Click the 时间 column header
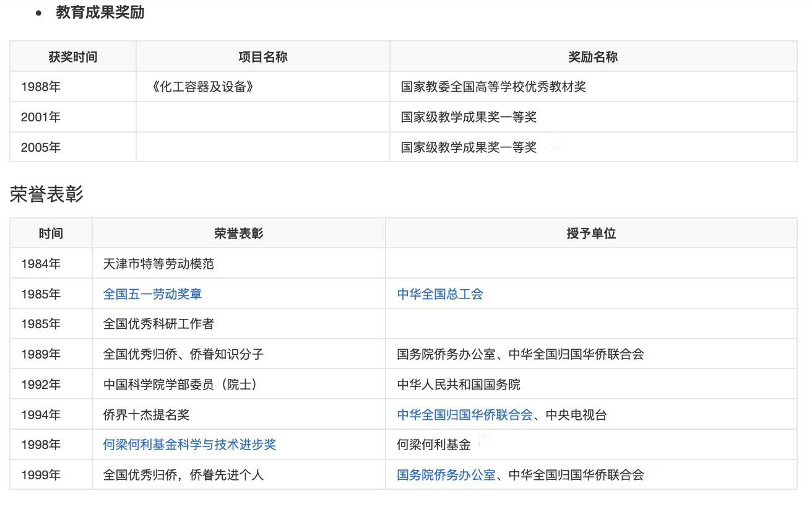 pos(51,233)
